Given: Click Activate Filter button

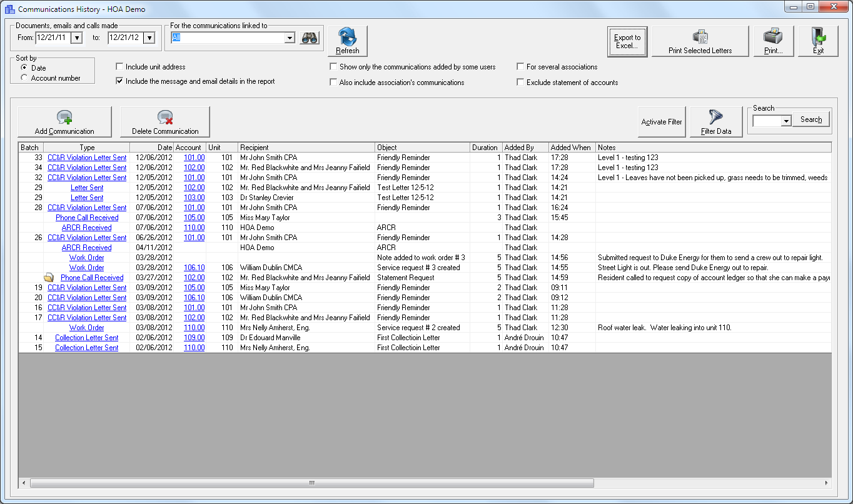Looking at the screenshot, I should point(662,122).
